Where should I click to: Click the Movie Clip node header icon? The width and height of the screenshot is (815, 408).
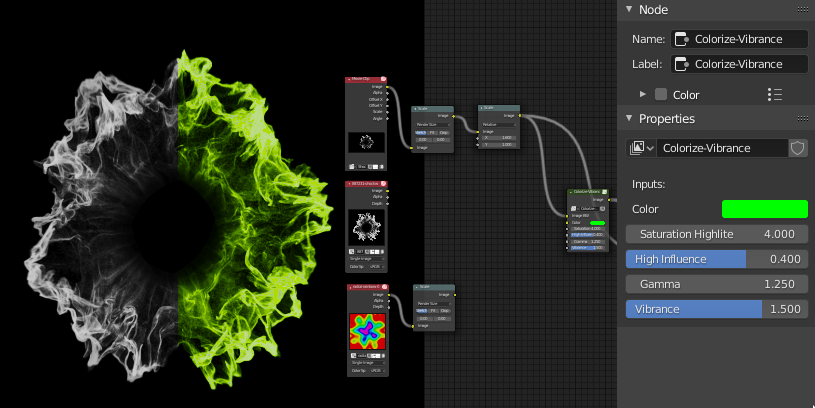[x=383, y=78]
